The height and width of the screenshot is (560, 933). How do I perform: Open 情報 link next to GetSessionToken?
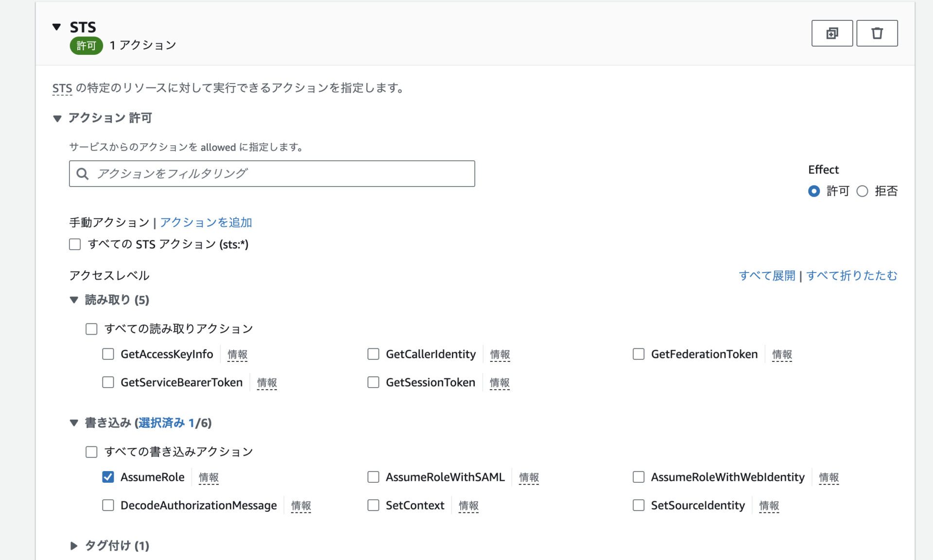pyautogui.click(x=500, y=383)
